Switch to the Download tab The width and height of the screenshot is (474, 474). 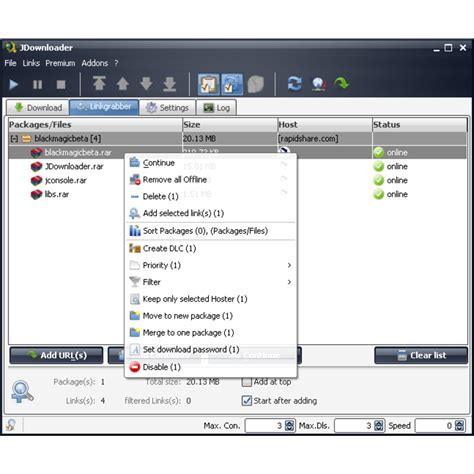click(x=38, y=108)
